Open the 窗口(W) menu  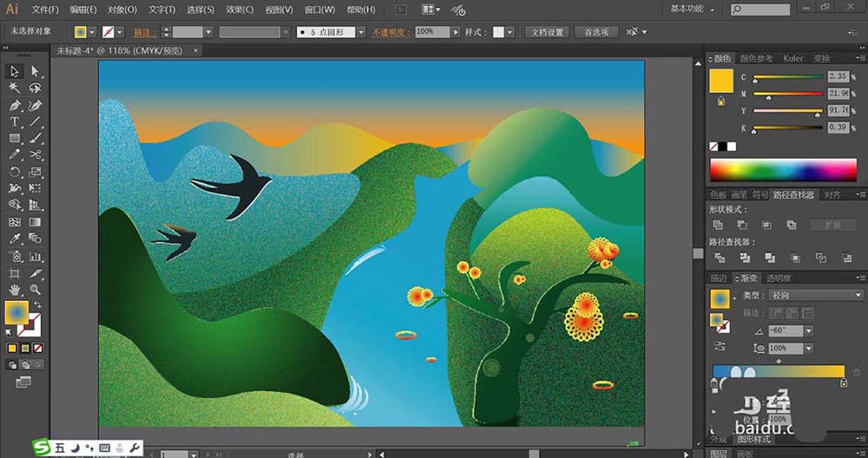click(320, 10)
